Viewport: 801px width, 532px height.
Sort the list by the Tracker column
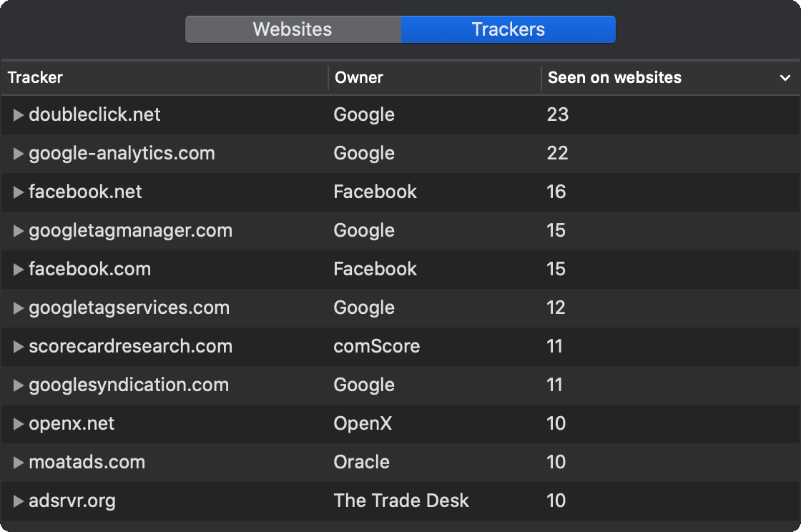coord(36,77)
